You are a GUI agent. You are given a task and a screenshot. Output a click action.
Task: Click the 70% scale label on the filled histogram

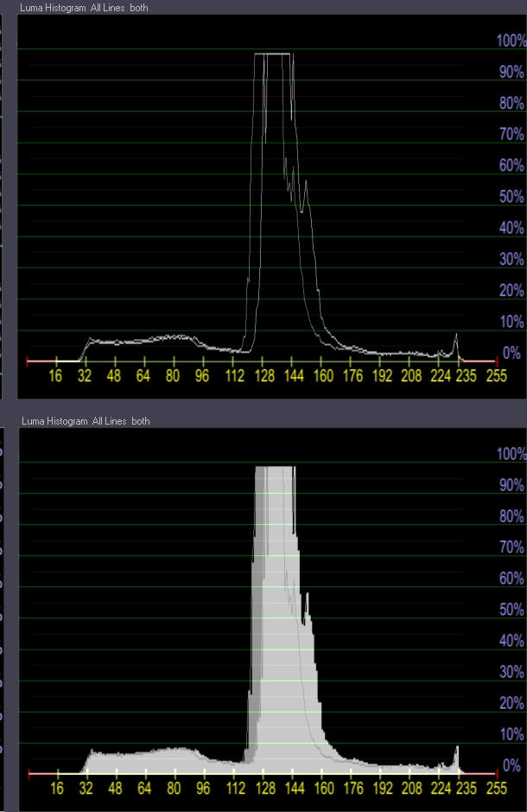(x=512, y=547)
